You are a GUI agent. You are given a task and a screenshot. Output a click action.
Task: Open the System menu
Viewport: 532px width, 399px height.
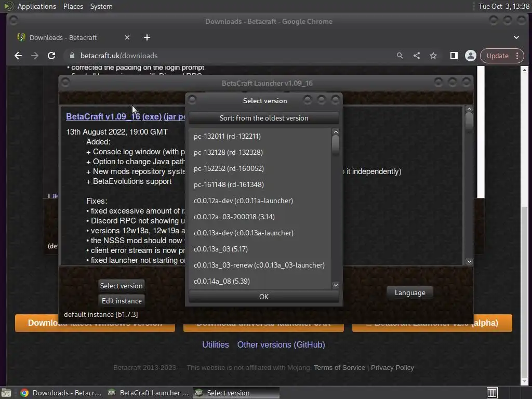(x=101, y=6)
